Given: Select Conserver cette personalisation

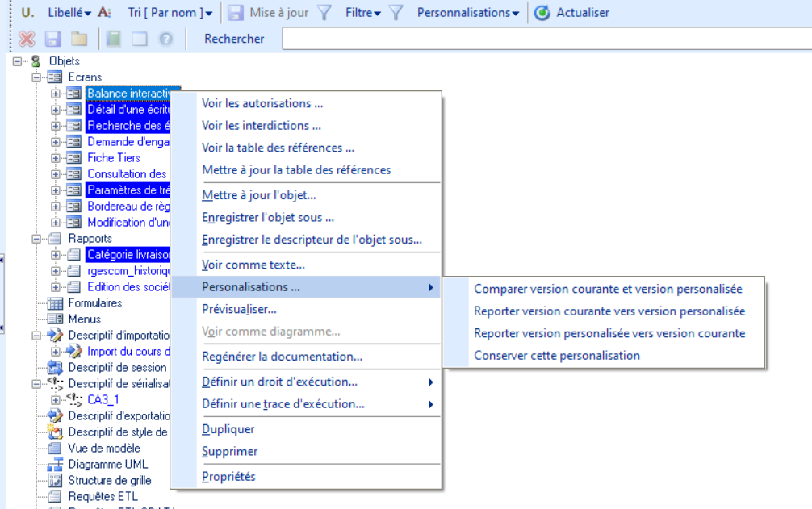Looking at the screenshot, I should coord(604,356).
